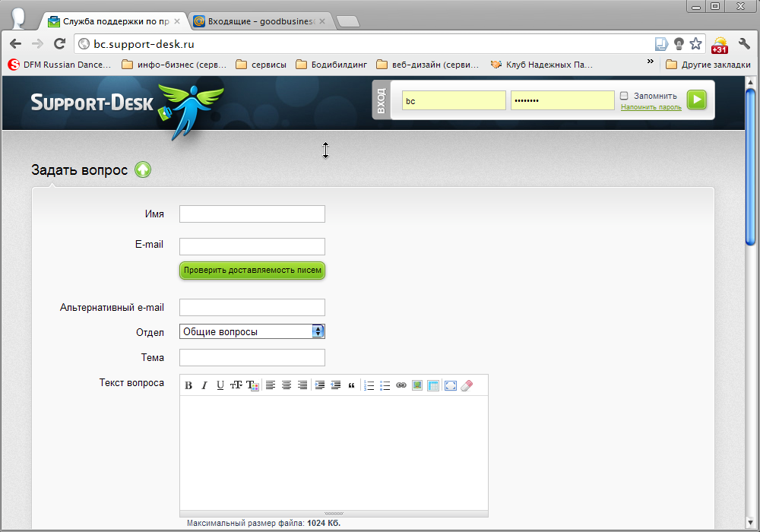The height and width of the screenshot is (532, 760).
Task: Click the 'Напомнить пароль' link
Action: click(x=651, y=107)
